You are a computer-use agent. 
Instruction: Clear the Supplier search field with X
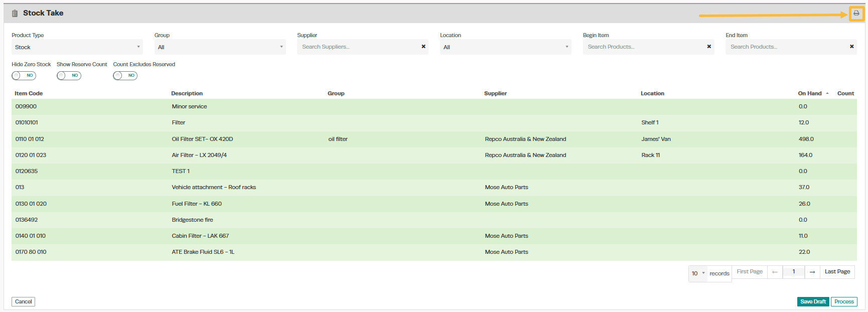(x=423, y=47)
